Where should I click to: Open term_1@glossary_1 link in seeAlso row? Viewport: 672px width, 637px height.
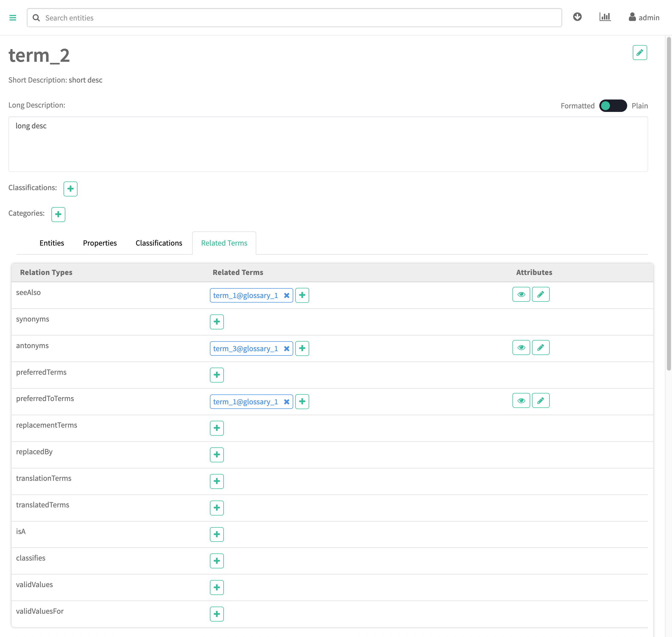tap(245, 295)
